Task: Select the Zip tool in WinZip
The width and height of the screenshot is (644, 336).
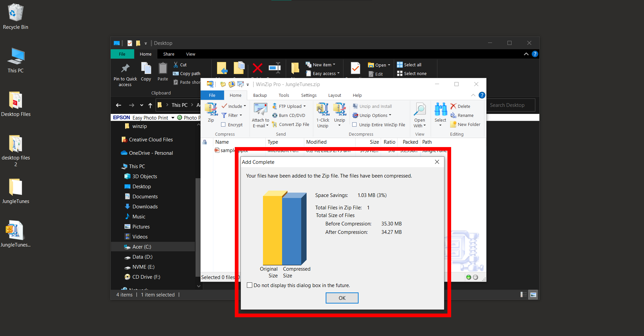Action: [211, 112]
